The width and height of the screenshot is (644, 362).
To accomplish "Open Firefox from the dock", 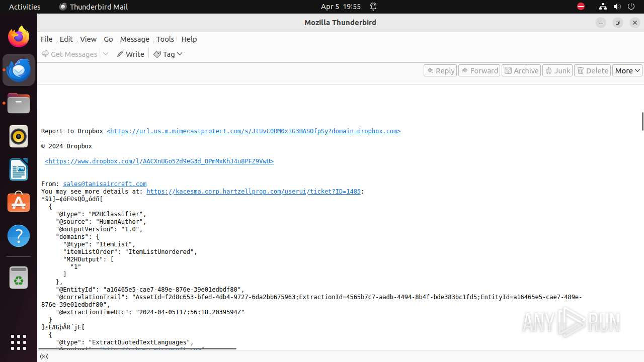I will (x=19, y=37).
